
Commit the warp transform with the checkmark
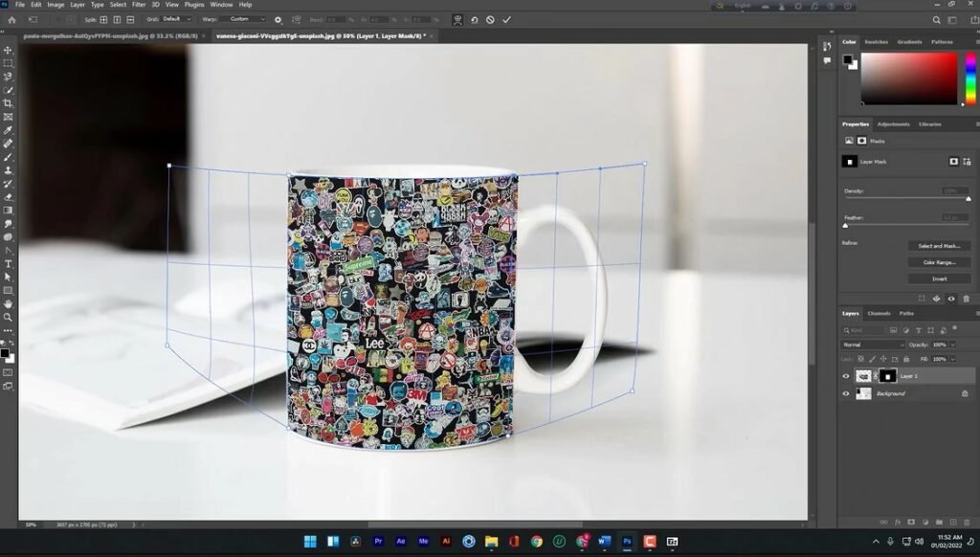click(x=506, y=19)
